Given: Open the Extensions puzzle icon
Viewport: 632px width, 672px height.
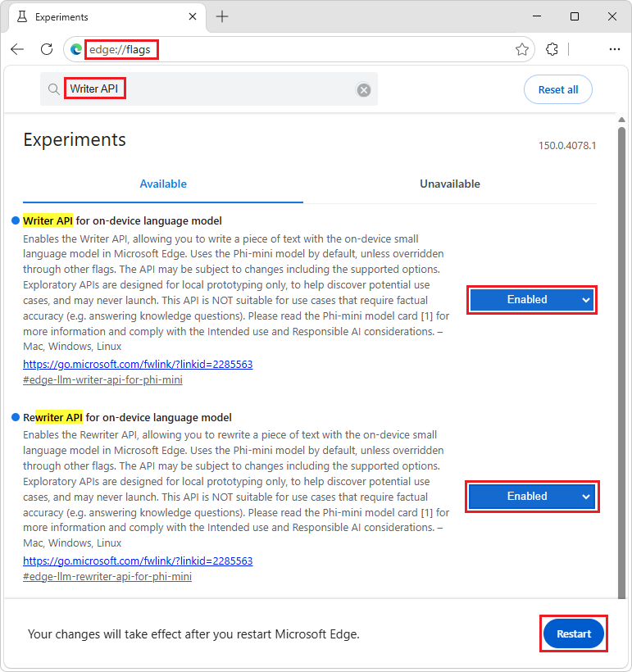Looking at the screenshot, I should pyautogui.click(x=552, y=49).
